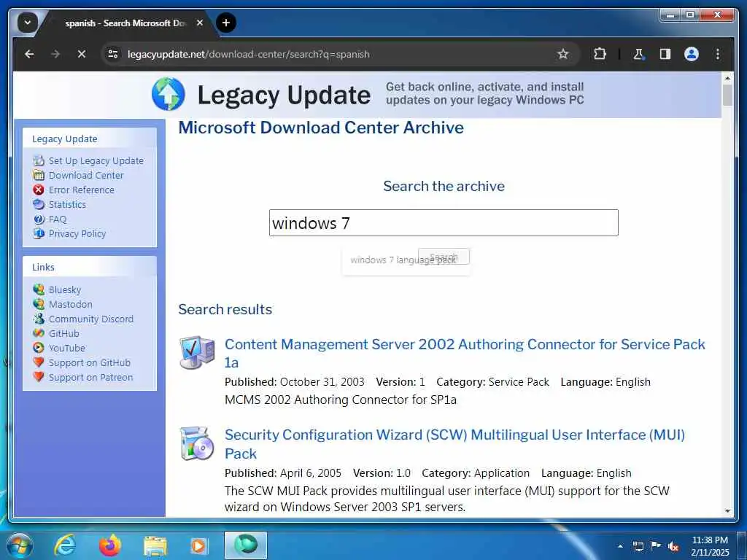Go to Download Center in sidebar
747x560 pixels.
click(x=86, y=175)
